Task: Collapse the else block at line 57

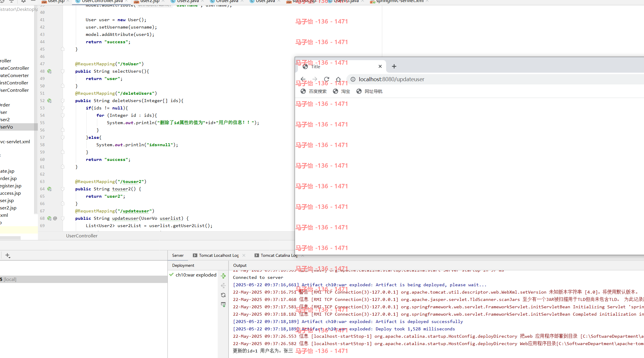Action: (x=63, y=137)
